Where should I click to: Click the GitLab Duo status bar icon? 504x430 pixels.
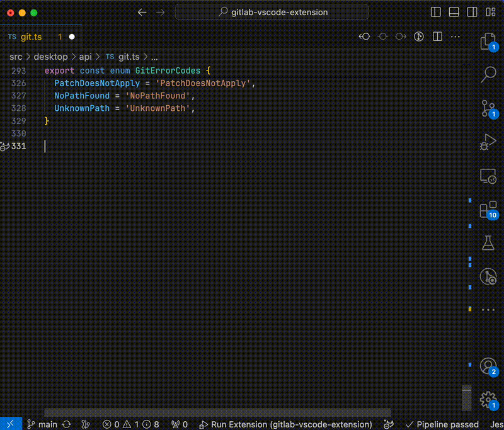389,424
